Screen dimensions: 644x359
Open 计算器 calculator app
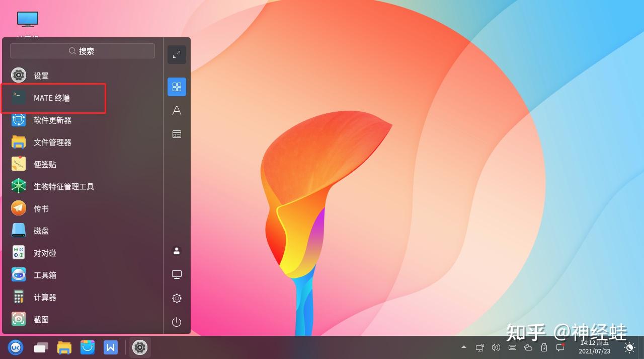tap(83, 297)
